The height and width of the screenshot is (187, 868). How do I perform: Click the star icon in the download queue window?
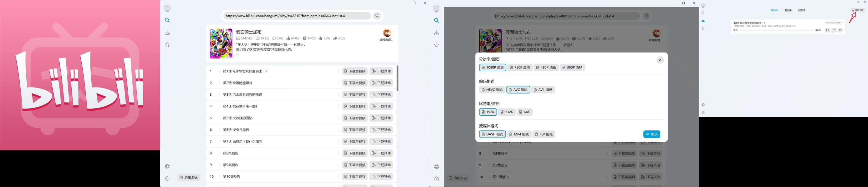pos(703,28)
